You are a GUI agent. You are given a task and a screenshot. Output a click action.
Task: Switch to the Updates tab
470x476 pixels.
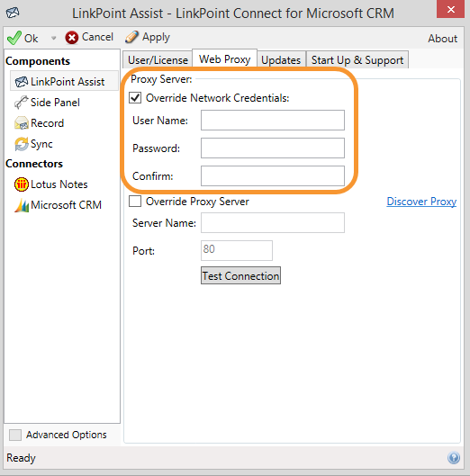(281, 59)
